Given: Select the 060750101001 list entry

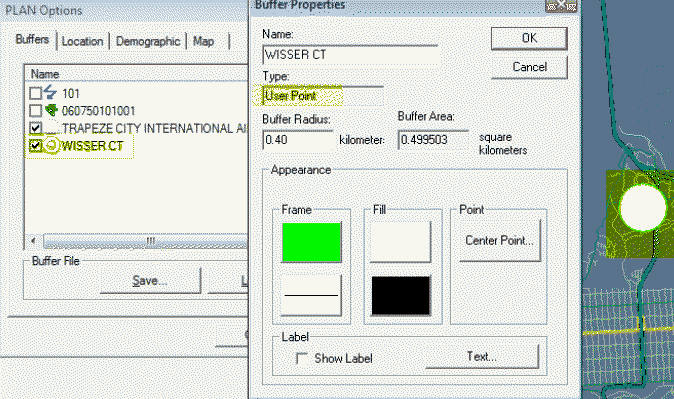Looking at the screenshot, I should [137, 110].
